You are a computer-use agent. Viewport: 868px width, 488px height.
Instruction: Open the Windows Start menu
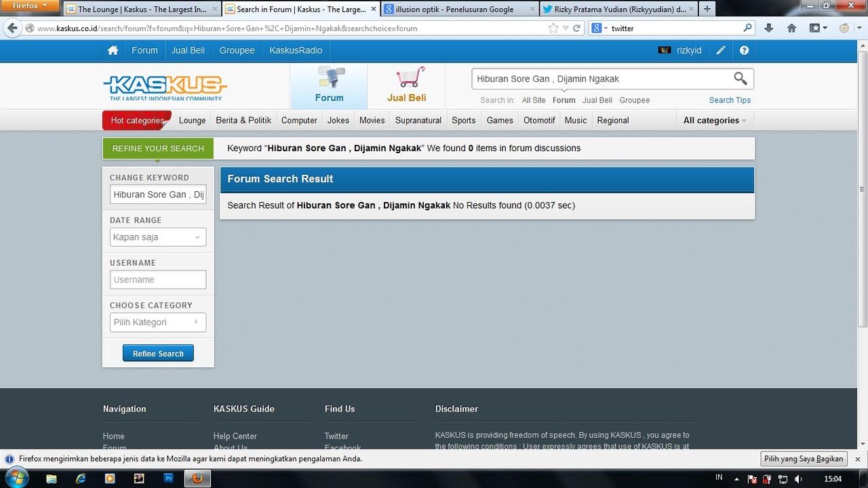16,478
